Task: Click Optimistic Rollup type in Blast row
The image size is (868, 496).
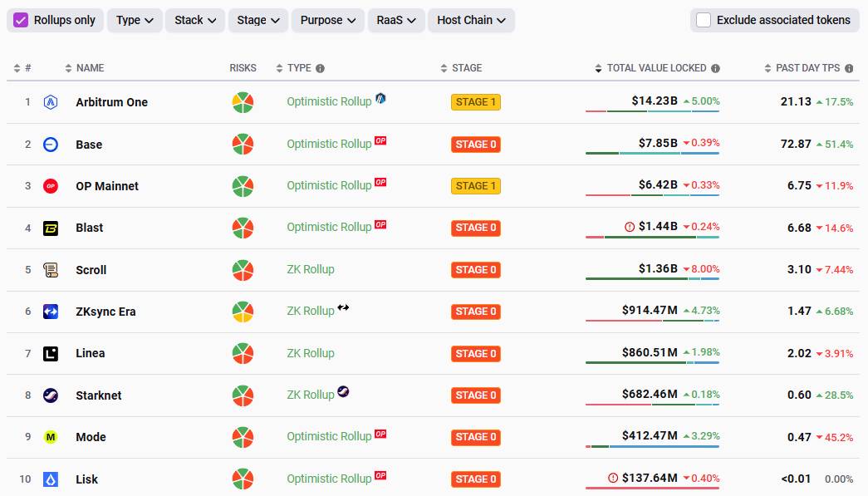Action: click(329, 228)
